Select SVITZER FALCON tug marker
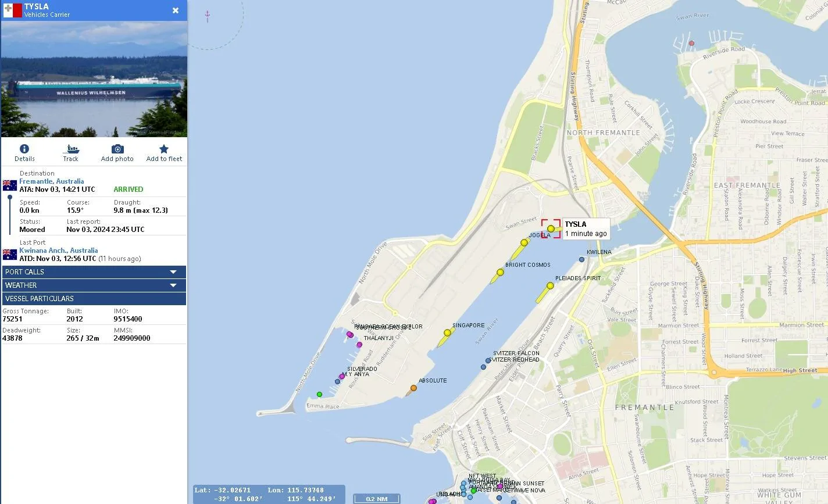 (488, 361)
